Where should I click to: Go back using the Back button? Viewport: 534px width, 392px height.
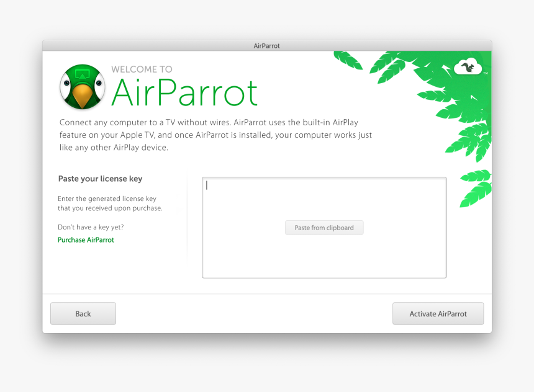click(x=83, y=313)
